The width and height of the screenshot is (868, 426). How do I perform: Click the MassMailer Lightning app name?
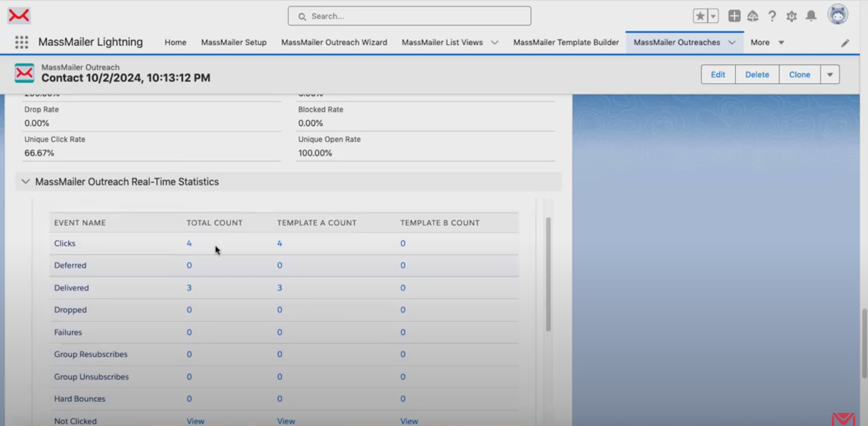90,42
